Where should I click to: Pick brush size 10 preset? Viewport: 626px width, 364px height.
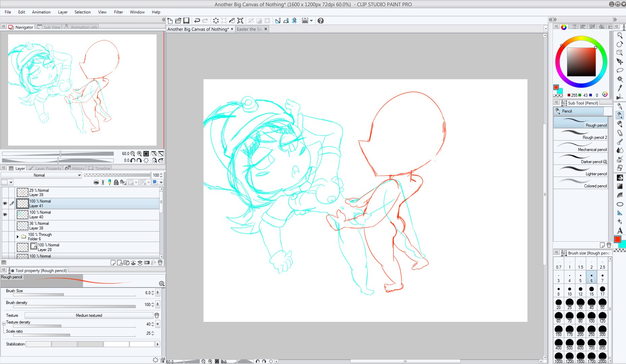tap(570, 291)
